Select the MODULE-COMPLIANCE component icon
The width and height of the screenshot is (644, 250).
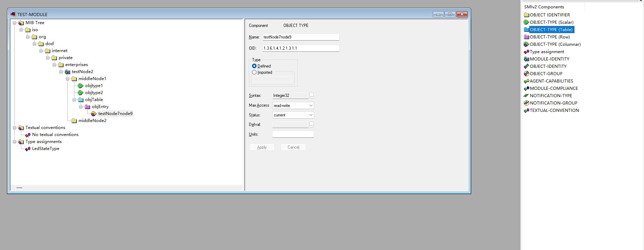click(x=526, y=88)
